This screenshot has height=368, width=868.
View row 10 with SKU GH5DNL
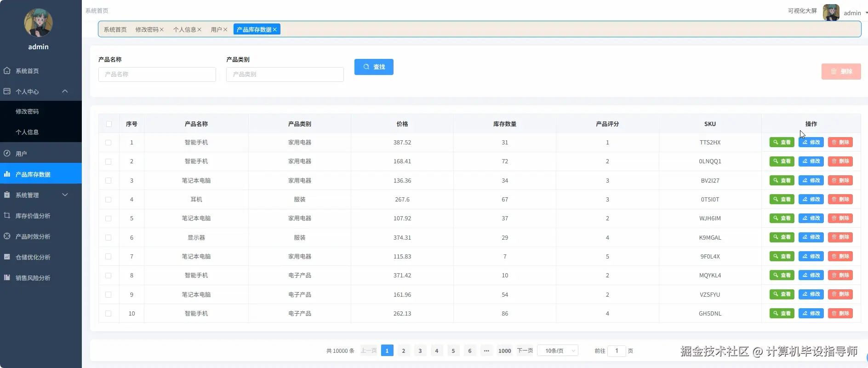pos(782,314)
